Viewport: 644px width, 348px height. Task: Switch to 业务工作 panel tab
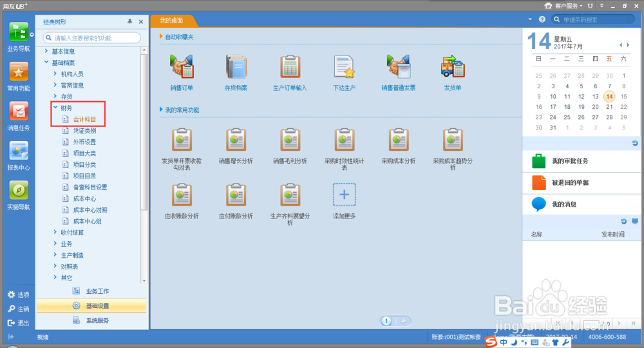(91, 291)
